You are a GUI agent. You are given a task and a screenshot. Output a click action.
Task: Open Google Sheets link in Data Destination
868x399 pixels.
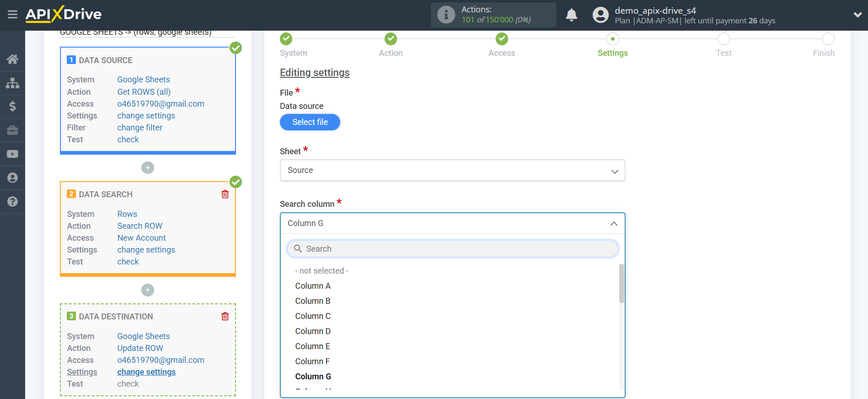tap(144, 336)
